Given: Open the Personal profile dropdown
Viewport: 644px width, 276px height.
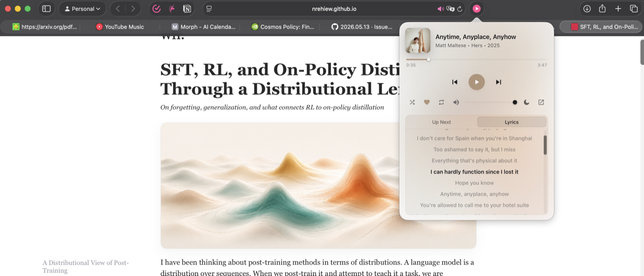Looking at the screenshot, I should (83, 9).
